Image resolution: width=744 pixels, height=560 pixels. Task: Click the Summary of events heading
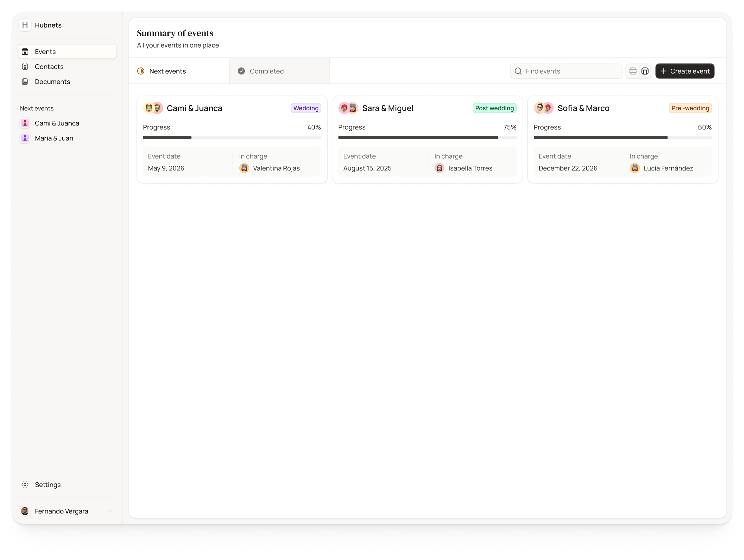(x=175, y=33)
